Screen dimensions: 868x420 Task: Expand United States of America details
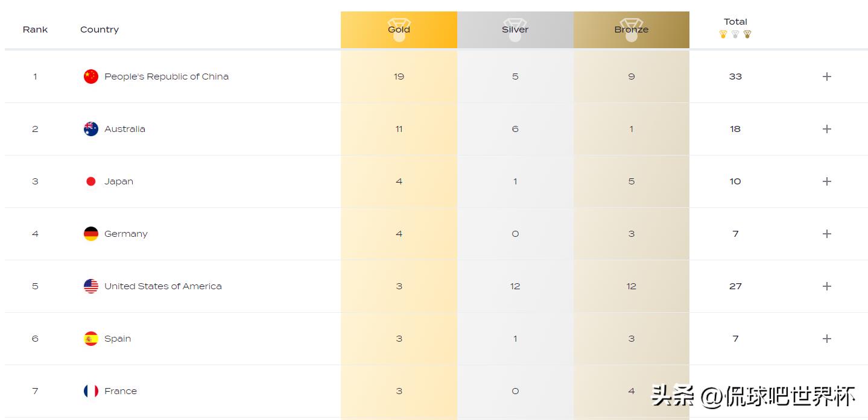[x=826, y=286]
